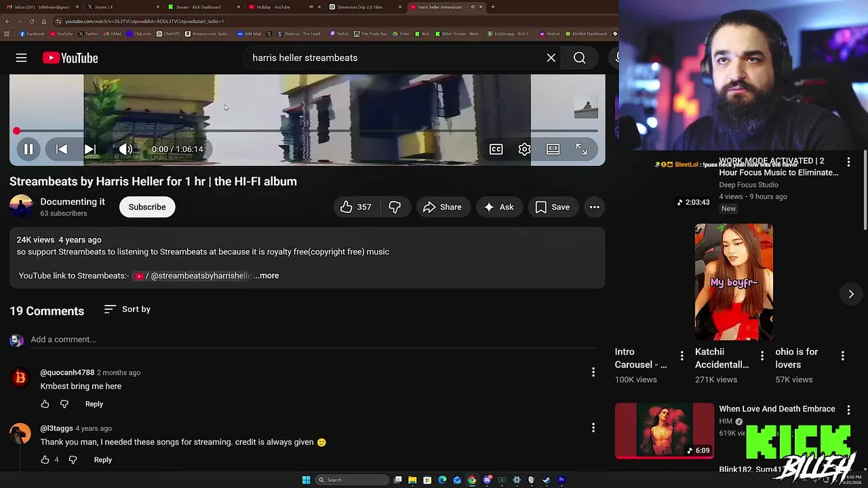Pause the video
This screenshot has height=488, width=868.
(x=28, y=149)
